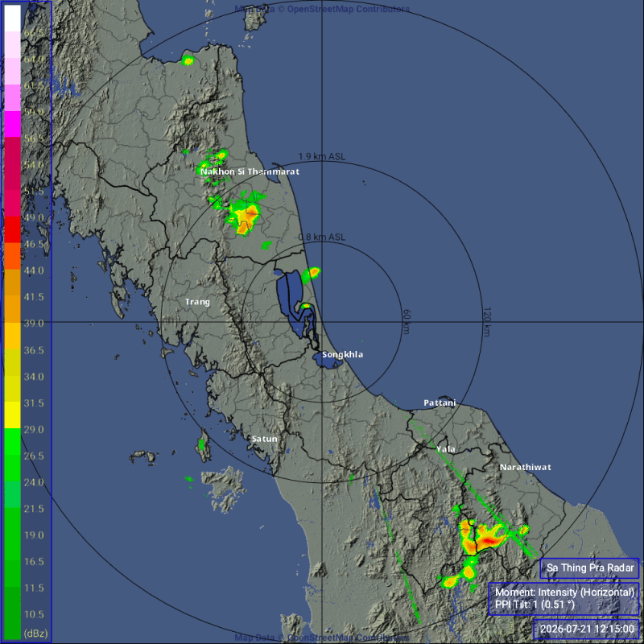
Task: Click the Pattani label on the coast
Action: pyautogui.click(x=440, y=403)
